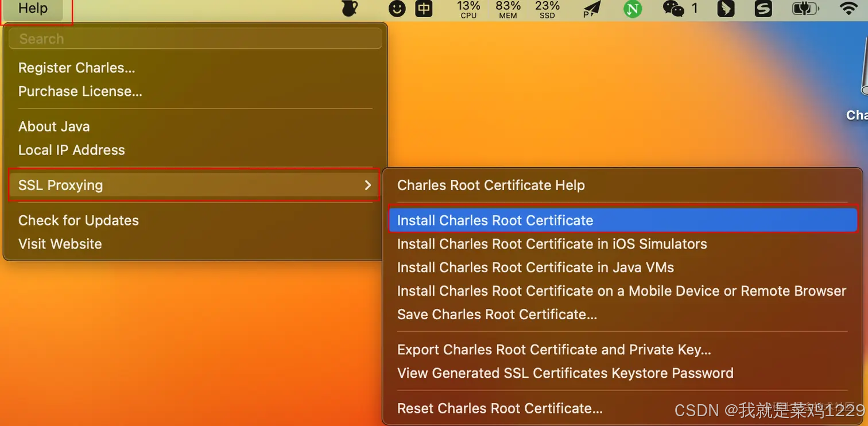The height and width of the screenshot is (426, 868).
Task: Open the Charles jug icon in menu bar
Action: [350, 9]
